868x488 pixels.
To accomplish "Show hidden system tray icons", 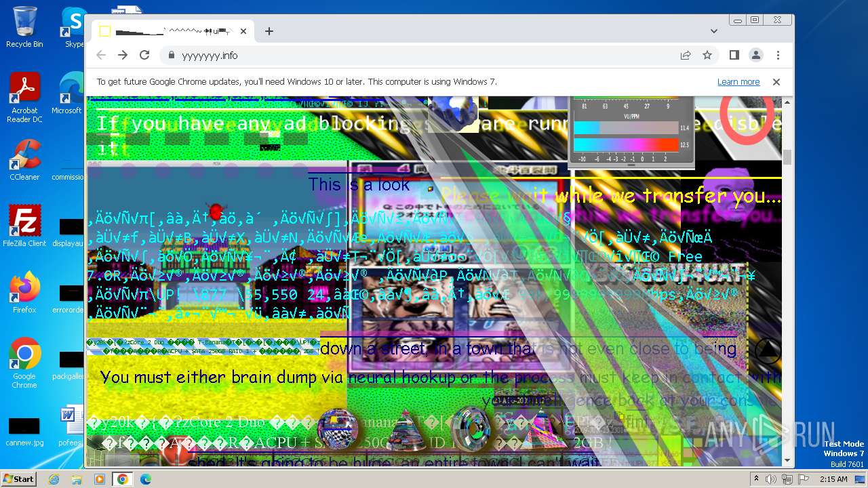I will coord(757,479).
